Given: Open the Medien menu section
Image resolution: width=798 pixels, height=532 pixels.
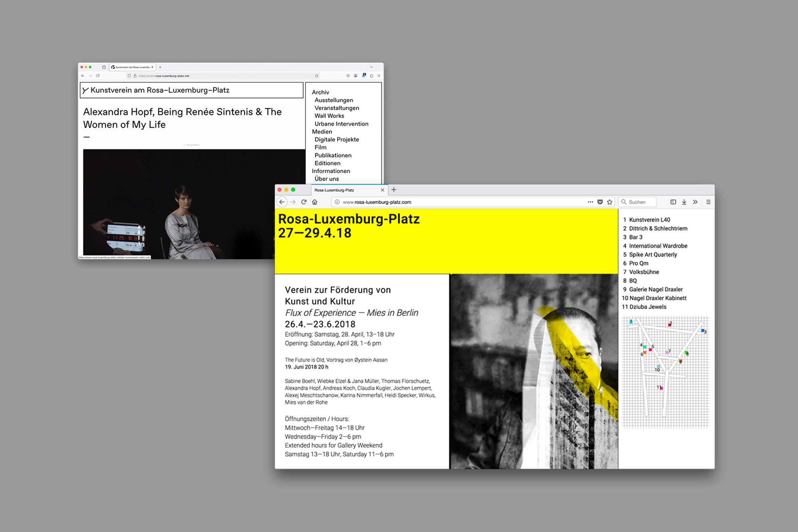Looking at the screenshot, I should [x=322, y=132].
